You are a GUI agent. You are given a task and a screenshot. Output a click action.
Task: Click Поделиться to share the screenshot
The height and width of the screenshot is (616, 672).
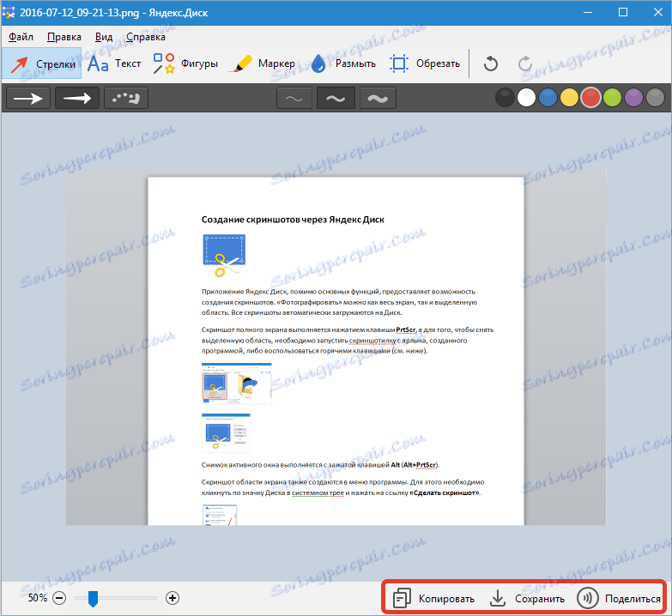coord(619,598)
